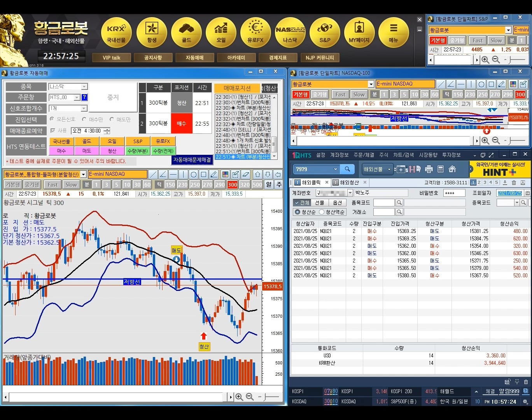
Task: Click 수량(전체) green button
Action: coord(163,151)
